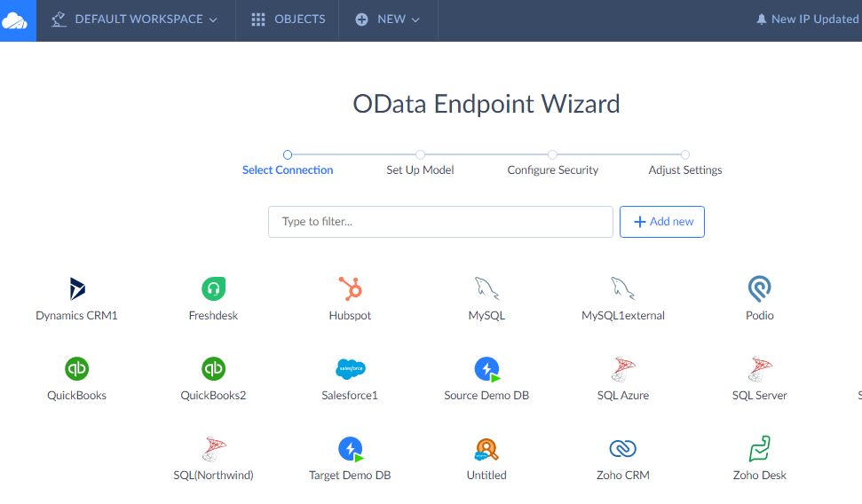Click the OData Endpoint Wizard heading
Image resolution: width=862 pixels, height=504 pixels.
pos(486,104)
